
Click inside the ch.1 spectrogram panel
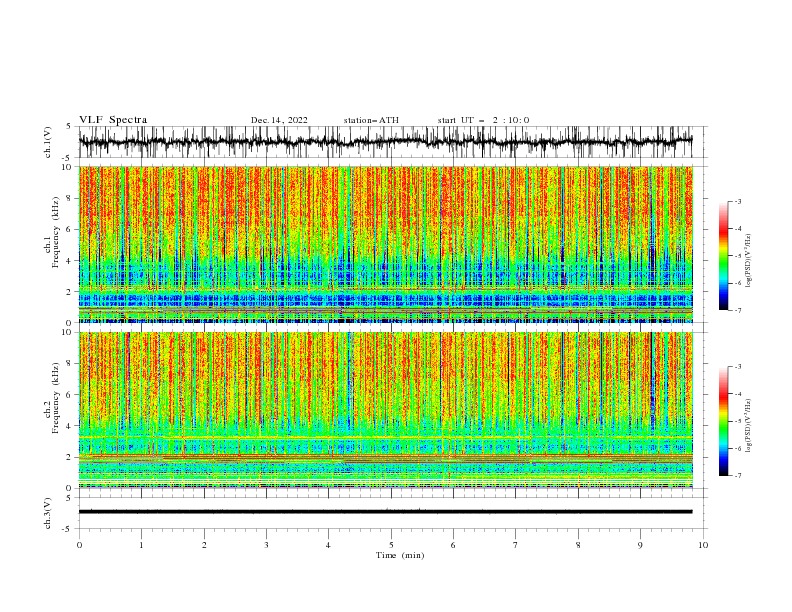click(x=385, y=244)
